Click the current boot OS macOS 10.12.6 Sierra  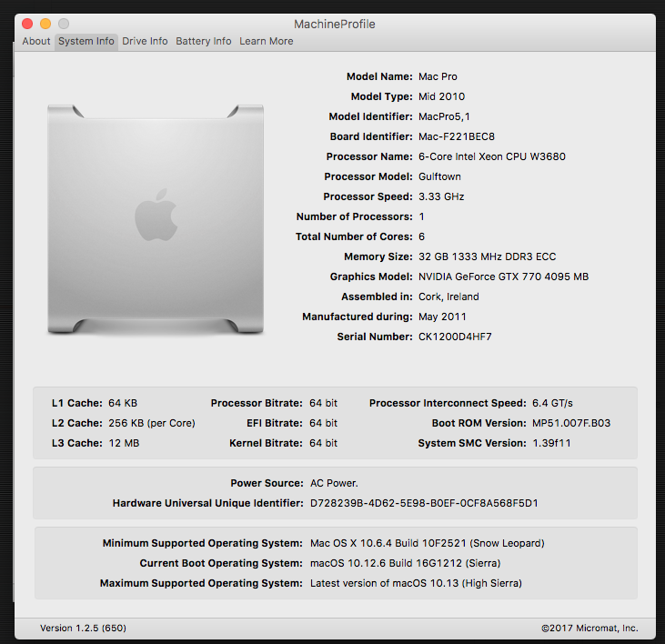[x=405, y=563]
